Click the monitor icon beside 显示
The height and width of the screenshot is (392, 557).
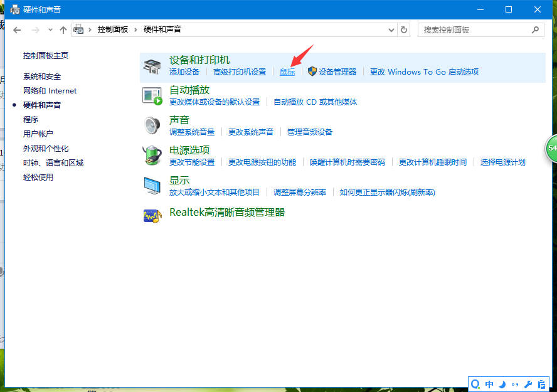tap(152, 184)
